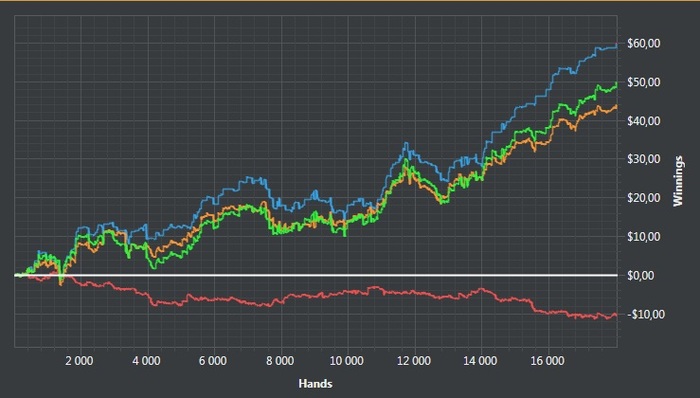
Task: Click the $0,00 winnings axis label
Action: pos(641,275)
